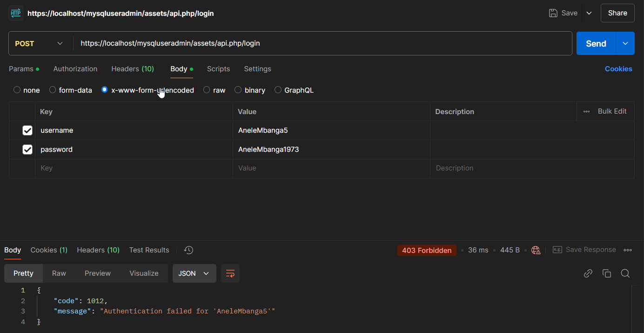Open the POST method dropdown
Viewport: 644px width, 333px height.
coord(39,43)
